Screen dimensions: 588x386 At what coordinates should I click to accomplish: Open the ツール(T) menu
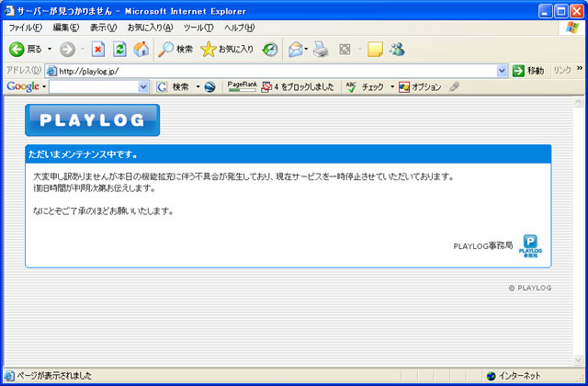pos(198,28)
